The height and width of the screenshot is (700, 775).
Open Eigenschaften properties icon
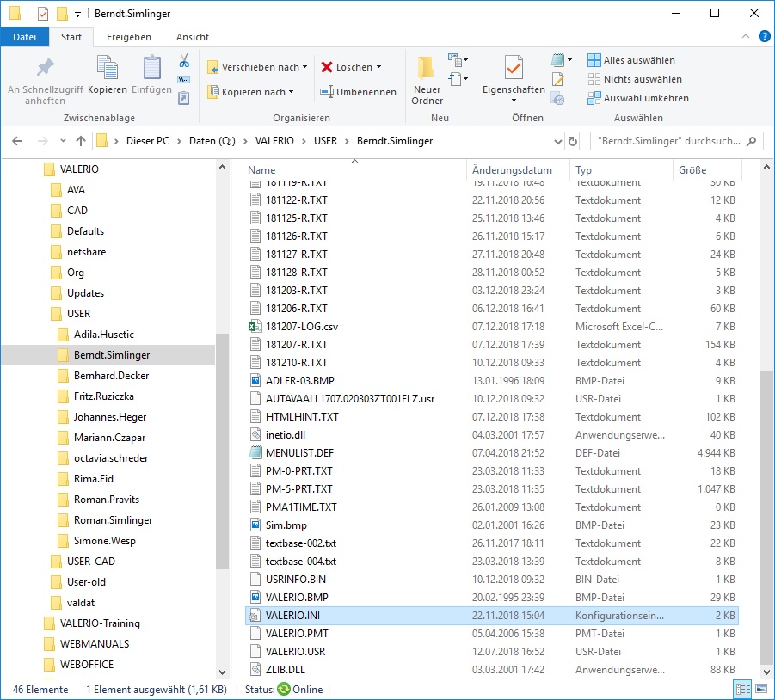click(514, 69)
